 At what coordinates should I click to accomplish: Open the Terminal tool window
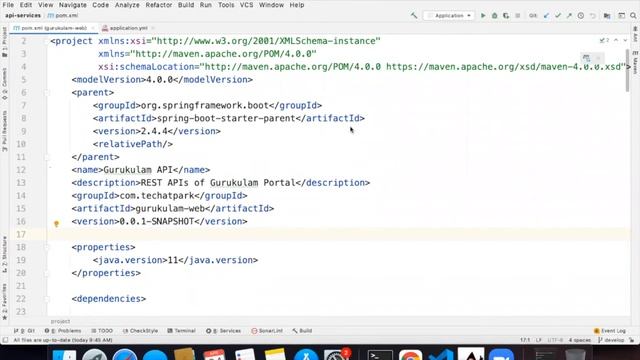pyautogui.click(x=182, y=331)
